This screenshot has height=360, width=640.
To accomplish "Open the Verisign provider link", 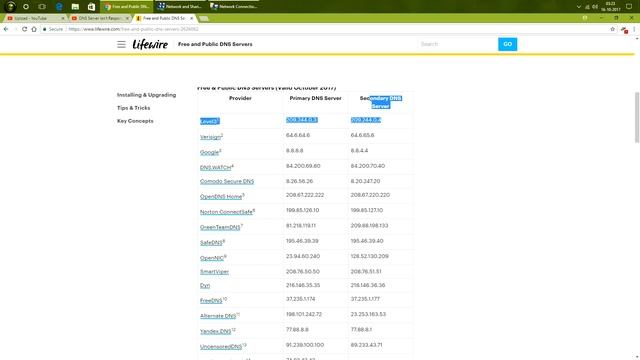I will click(210, 137).
